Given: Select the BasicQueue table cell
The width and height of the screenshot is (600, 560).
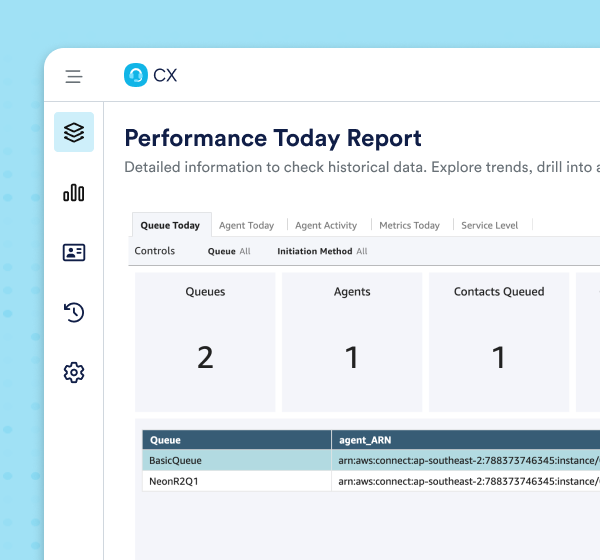Looking at the screenshot, I should (x=237, y=460).
